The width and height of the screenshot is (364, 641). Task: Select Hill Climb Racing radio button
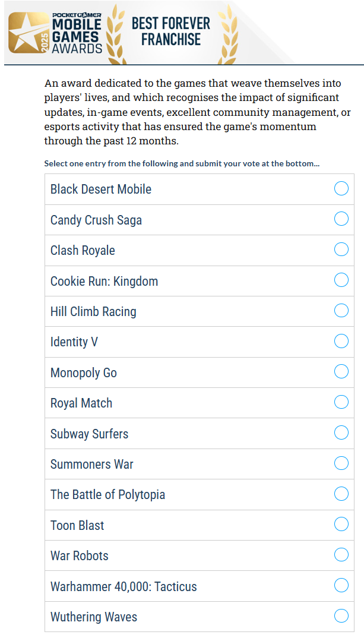[341, 311]
